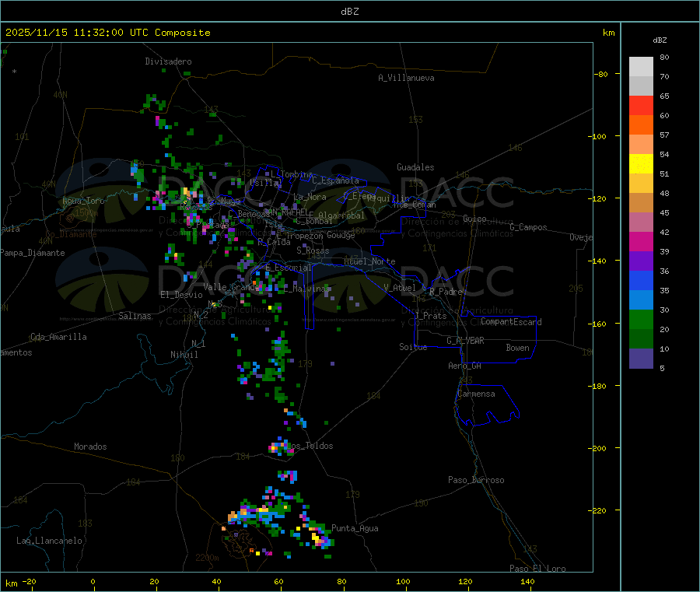Click the 'km' label at top right
Viewport: 700px width, 592px height.
tap(608, 33)
